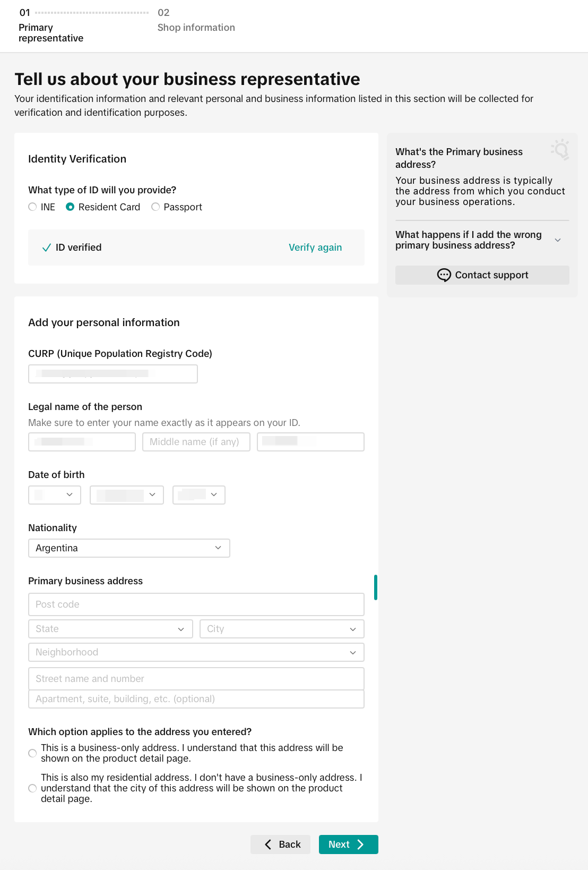This screenshot has width=588, height=870.
Task: Open the Neighborhood dropdown
Action: click(196, 652)
